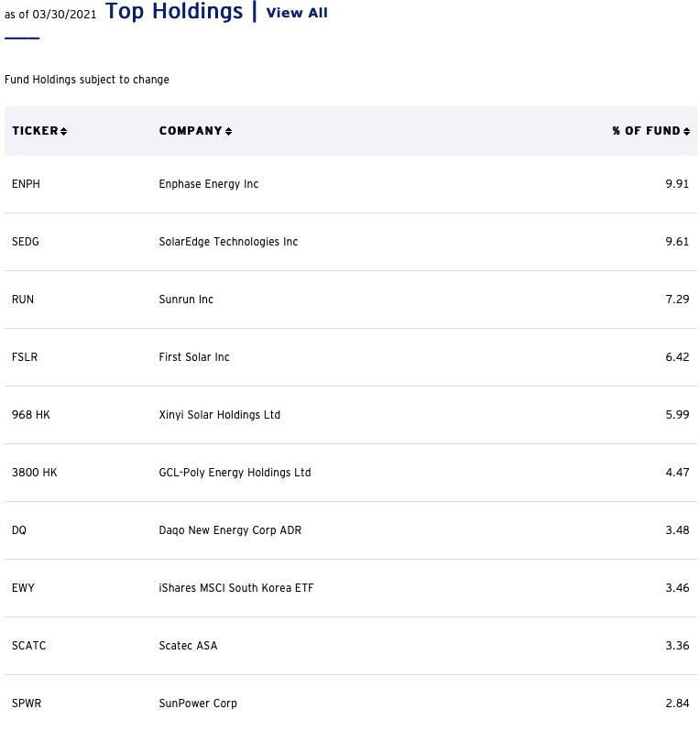Click the sort arrows next to TICKER
This screenshot has width=700, height=731.
pyautogui.click(x=63, y=132)
